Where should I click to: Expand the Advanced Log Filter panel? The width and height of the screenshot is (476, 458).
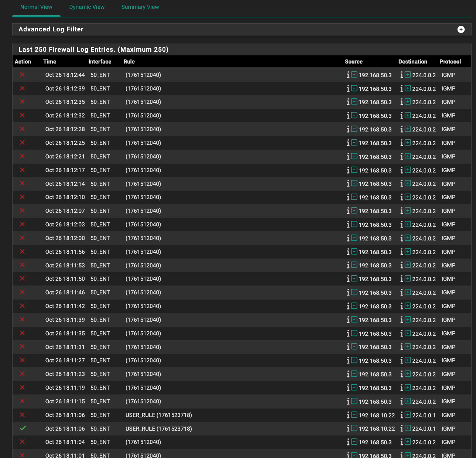click(x=461, y=30)
